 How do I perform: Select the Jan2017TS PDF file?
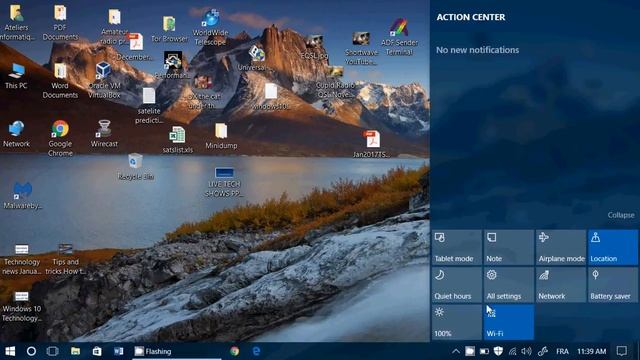pyautogui.click(x=371, y=144)
